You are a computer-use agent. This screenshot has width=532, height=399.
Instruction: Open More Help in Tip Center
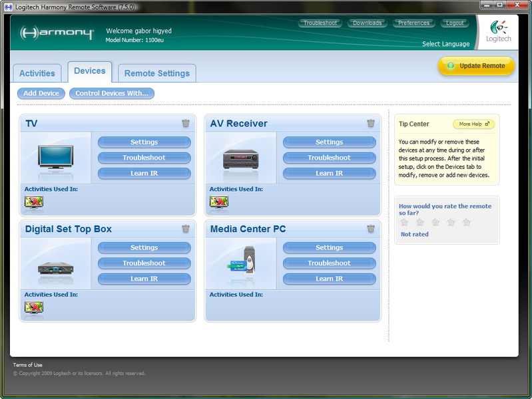pos(473,124)
